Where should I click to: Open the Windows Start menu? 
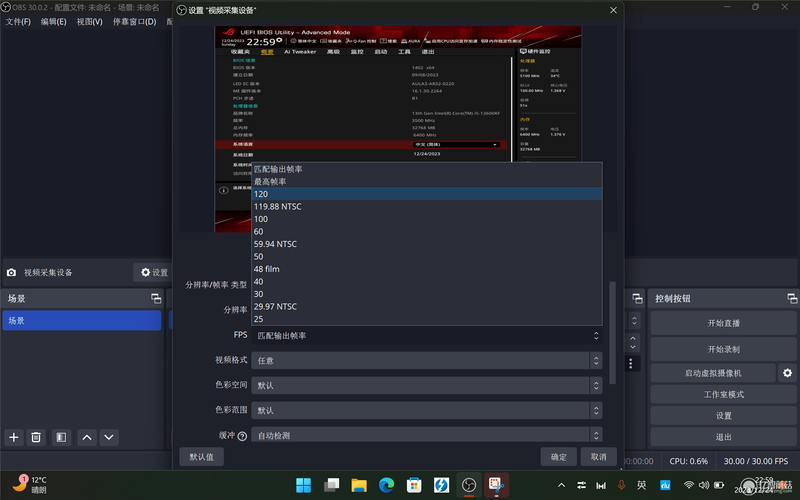point(304,485)
